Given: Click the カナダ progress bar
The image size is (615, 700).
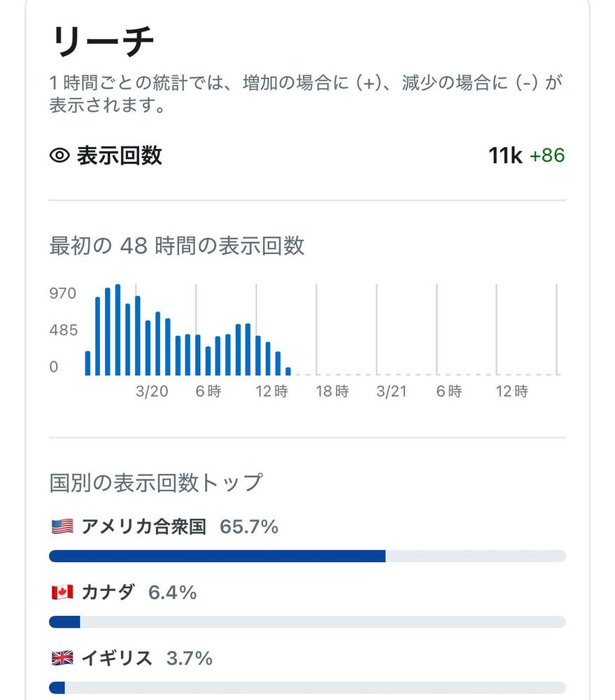Looking at the screenshot, I should coord(307,622).
